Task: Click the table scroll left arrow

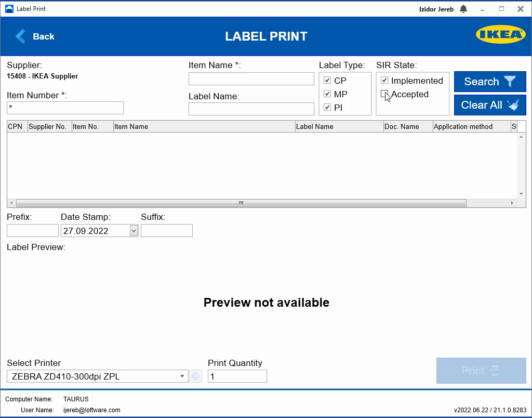Action: point(11,203)
